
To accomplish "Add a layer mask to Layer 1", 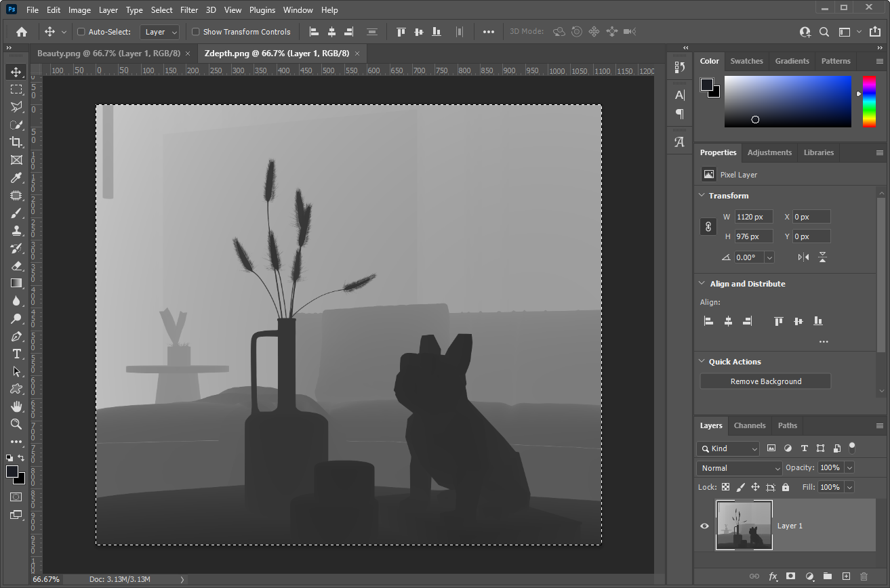I will coord(790,576).
